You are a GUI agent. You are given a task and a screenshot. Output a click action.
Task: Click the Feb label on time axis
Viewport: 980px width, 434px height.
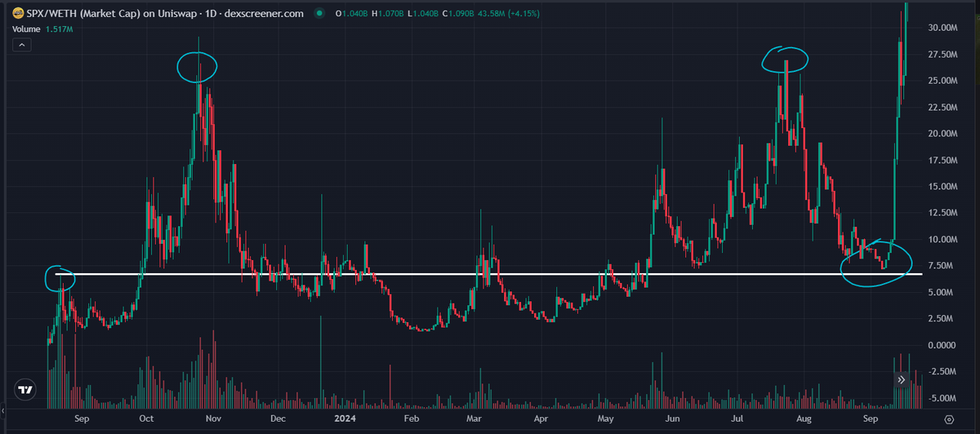(411, 418)
